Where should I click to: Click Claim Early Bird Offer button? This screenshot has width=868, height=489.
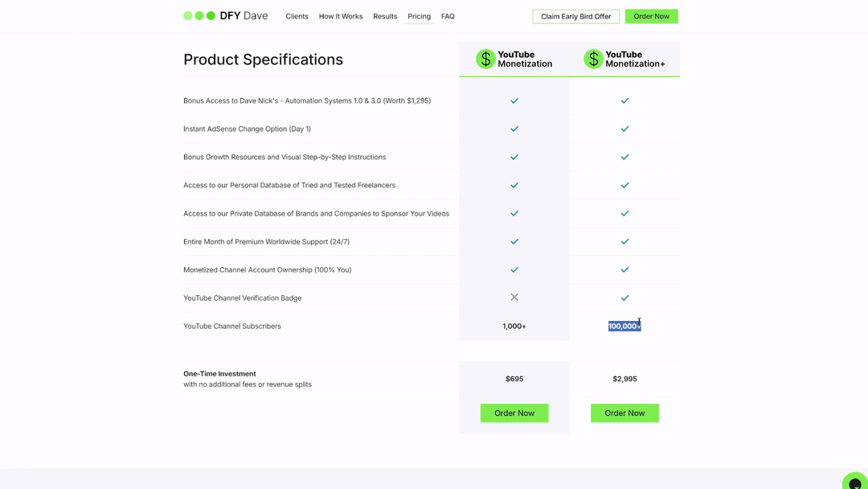(x=575, y=16)
